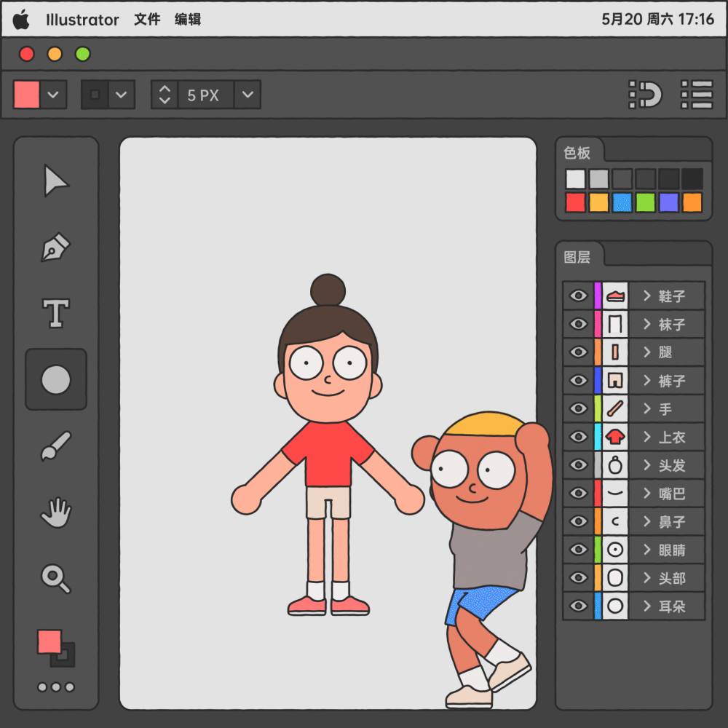The width and height of the screenshot is (728, 728).
Task: Open the 文件 menu
Action: (x=147, y=20)
